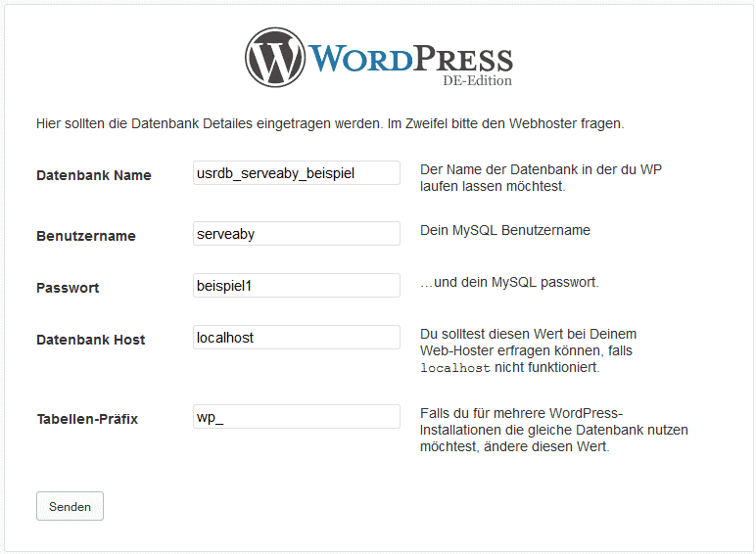Screen dimensions: 756x554
Task: Click the hint about mehrere WordPress-Installationen
Action: tap(553, 430)
